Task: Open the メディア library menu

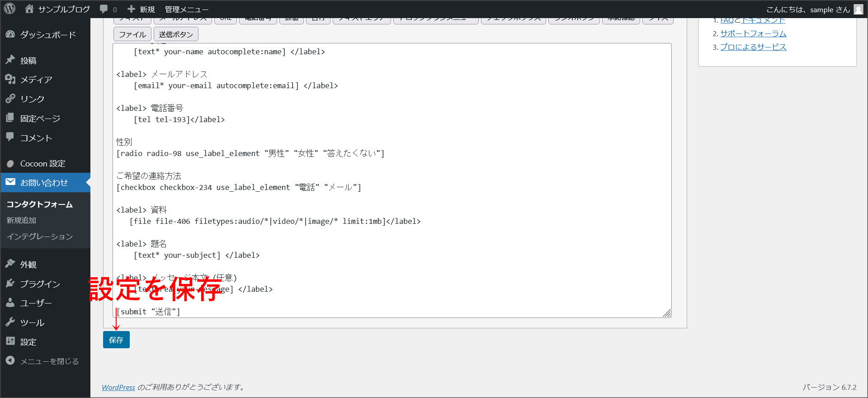Action: 36,80
